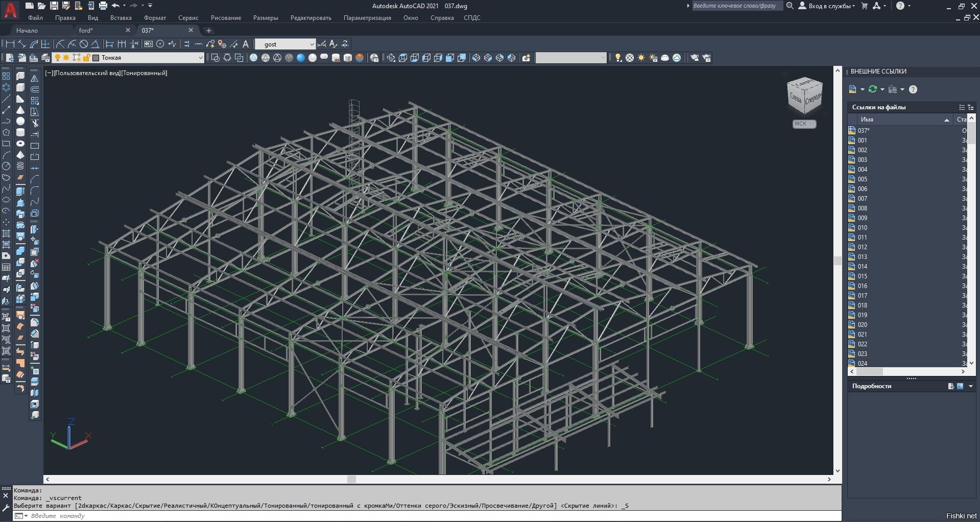Click the sun light icon in render toolbar
This screenshot has height=522, width=980.
pos(641,58)
